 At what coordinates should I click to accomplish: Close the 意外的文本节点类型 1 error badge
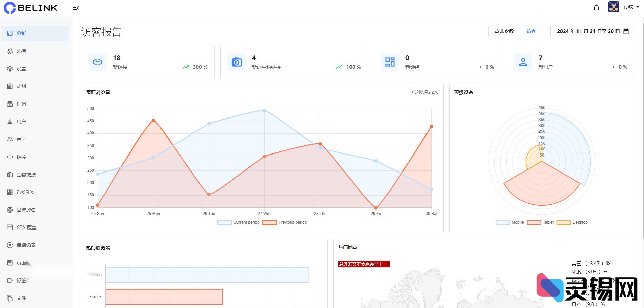pyautogui.click(x=388, y=264)
